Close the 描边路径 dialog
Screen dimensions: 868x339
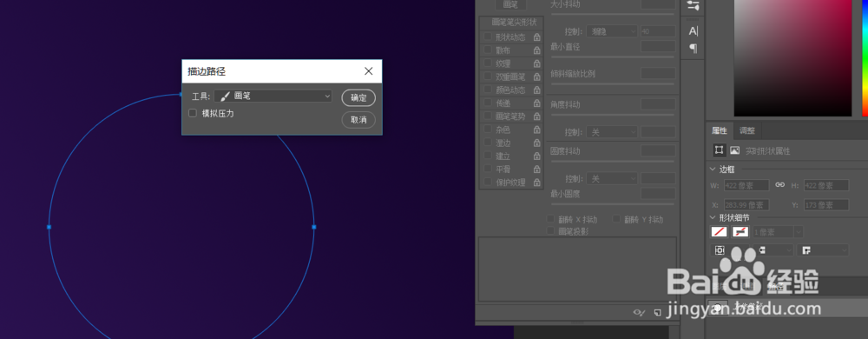click(369, 71)
